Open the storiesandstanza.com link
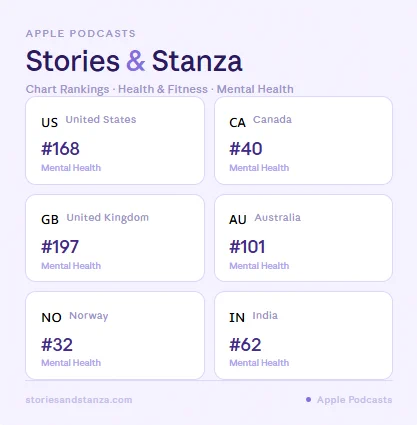 tap(79, 400)
